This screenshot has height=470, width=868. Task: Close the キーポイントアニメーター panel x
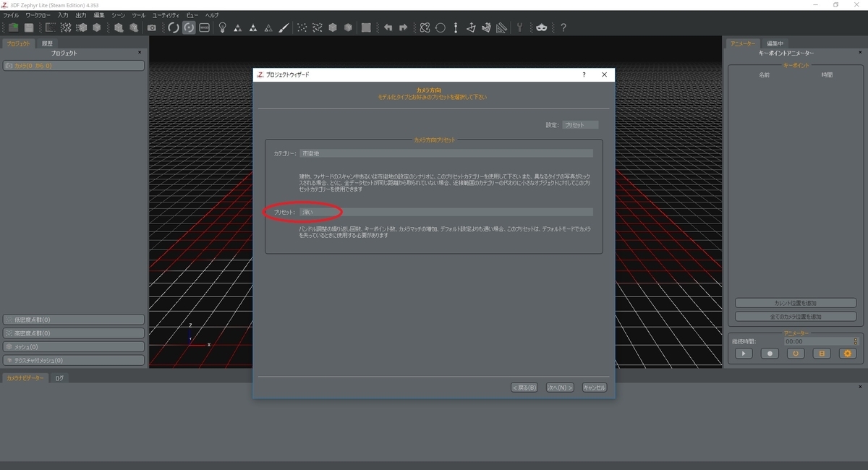861,53
